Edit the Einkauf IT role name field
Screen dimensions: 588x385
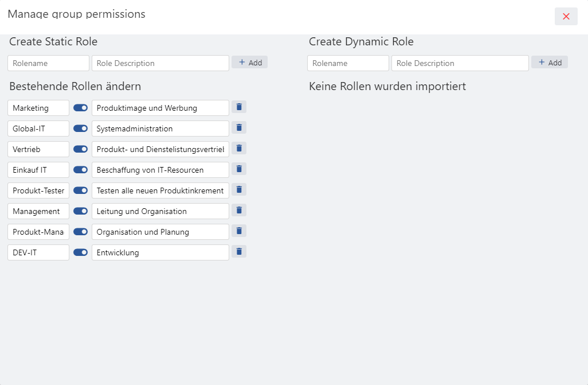pos(38,170)
